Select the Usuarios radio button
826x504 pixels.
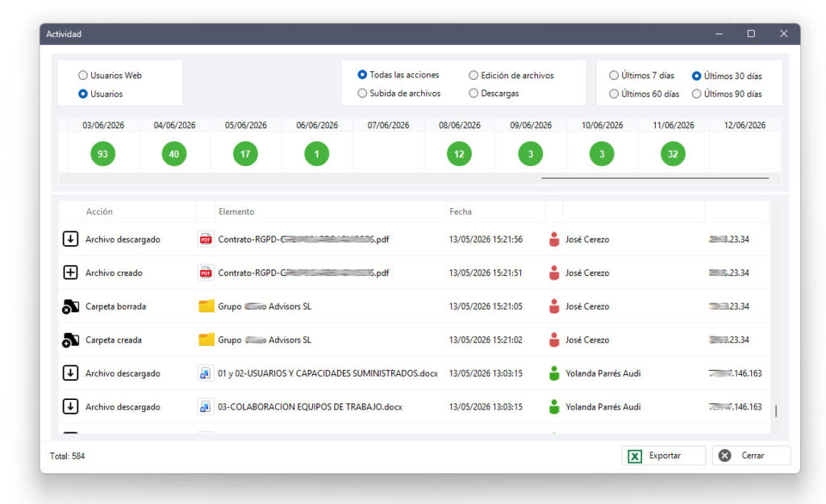(x=83, y=94)
